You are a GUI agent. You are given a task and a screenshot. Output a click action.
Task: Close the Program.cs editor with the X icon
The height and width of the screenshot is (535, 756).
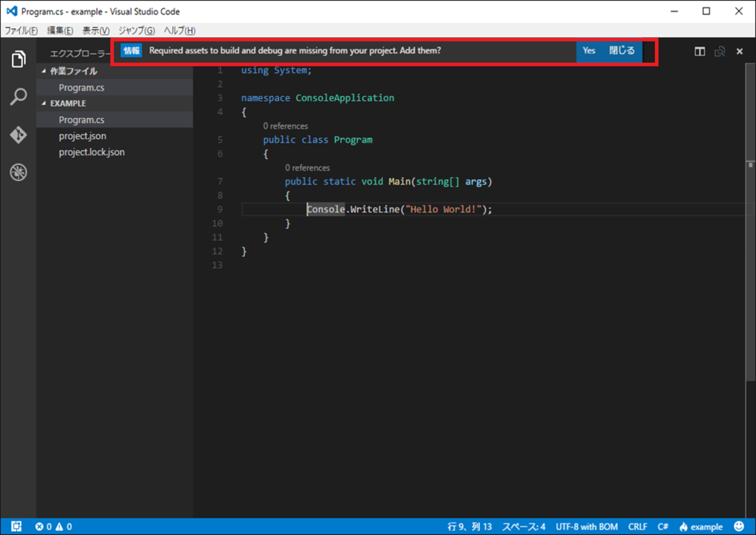coord(740,51)
